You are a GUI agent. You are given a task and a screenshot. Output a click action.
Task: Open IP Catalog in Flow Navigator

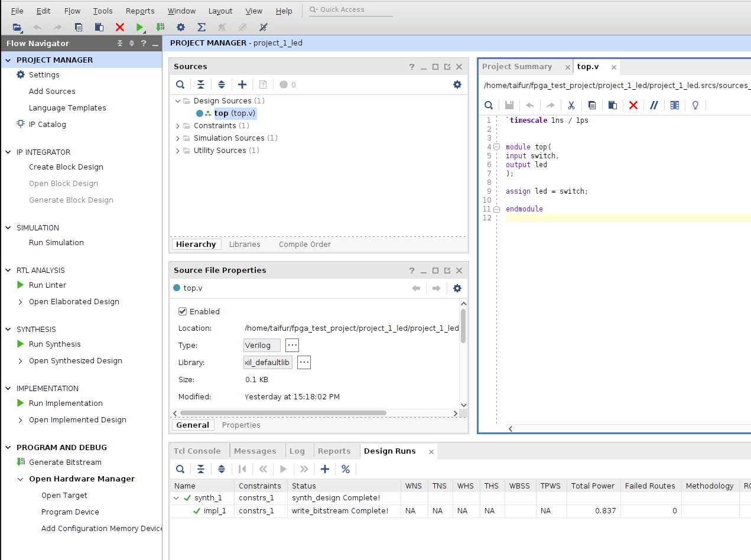pyautogui.click(x=47, y=124)
